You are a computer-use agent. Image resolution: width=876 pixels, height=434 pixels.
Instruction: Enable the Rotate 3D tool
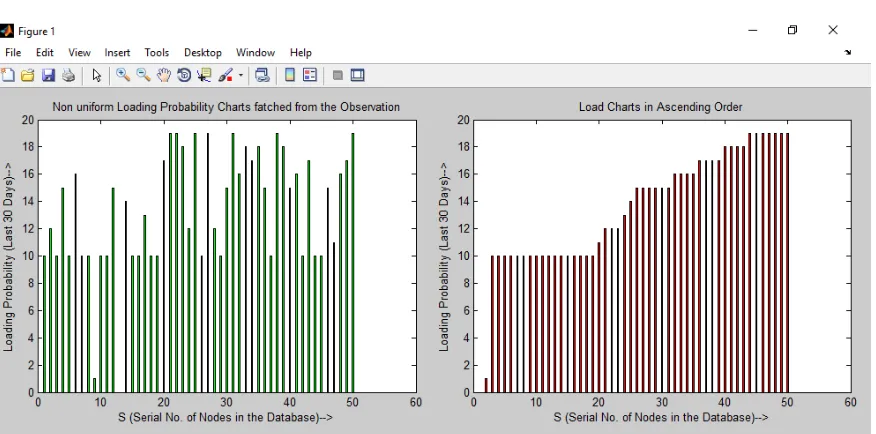pos(184,75)
